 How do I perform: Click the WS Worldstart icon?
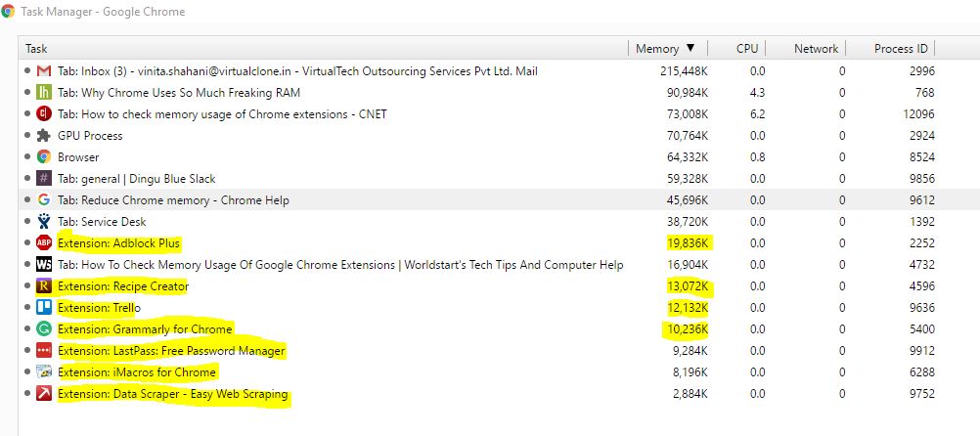coord(44,265)
